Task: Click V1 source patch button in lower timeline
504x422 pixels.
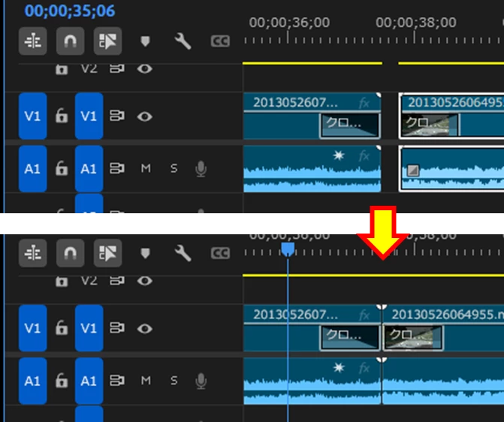Action: coord(33,328)
